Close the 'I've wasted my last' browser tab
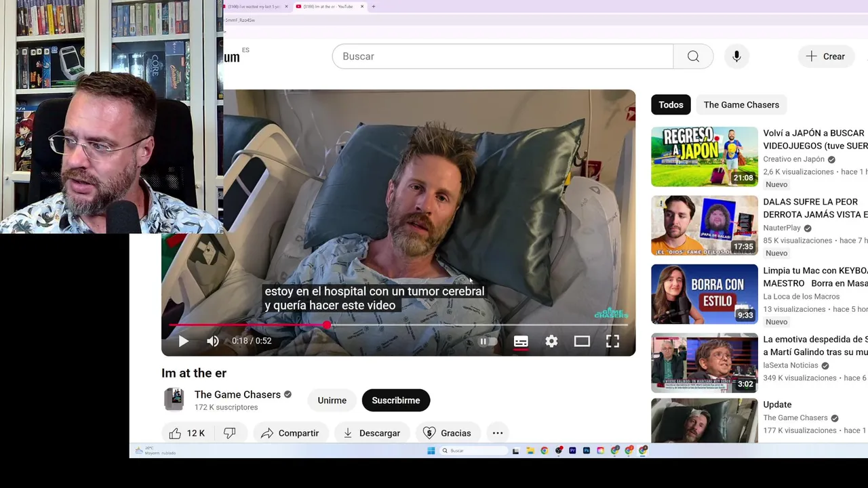 point(286,6)
